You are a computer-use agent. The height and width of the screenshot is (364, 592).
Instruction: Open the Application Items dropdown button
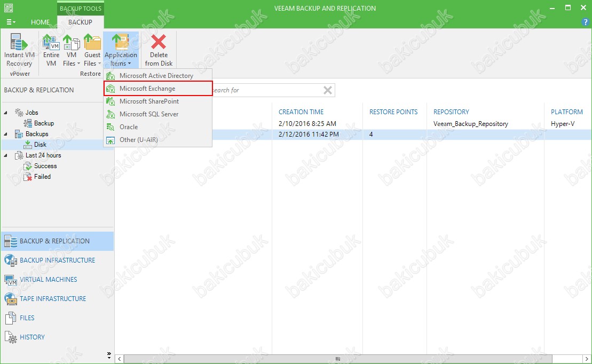(121, 50)
